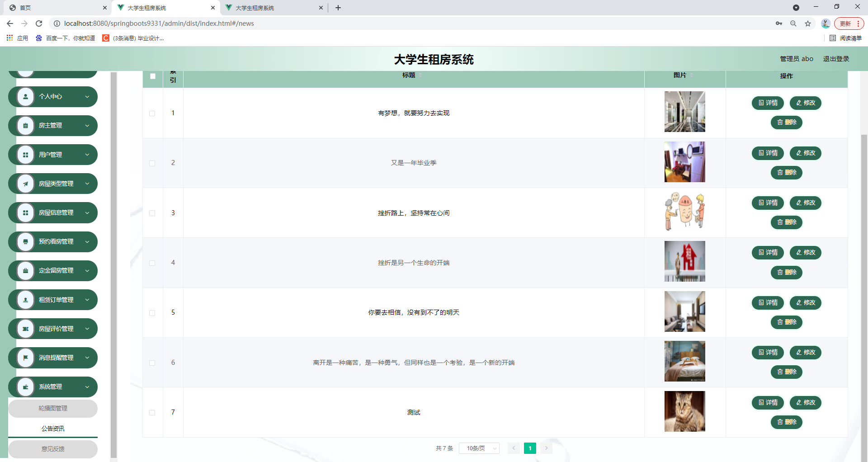Click the 用户管理 grid icon
The image size is (868, 462).
point(25,154)
